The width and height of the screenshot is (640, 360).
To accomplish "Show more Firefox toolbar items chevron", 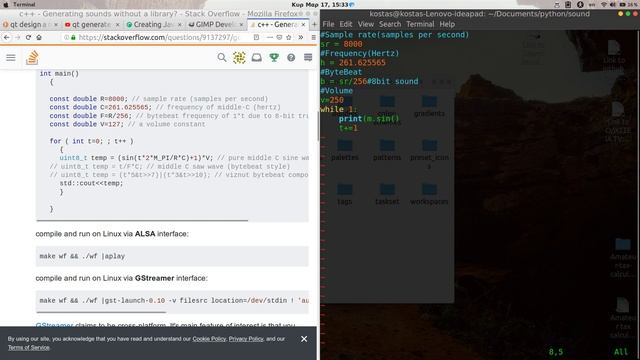I will point(301,37).
